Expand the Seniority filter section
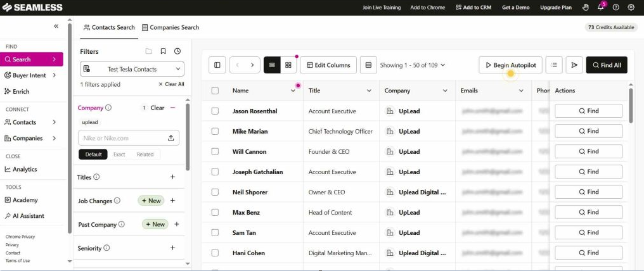 point(172,248)
